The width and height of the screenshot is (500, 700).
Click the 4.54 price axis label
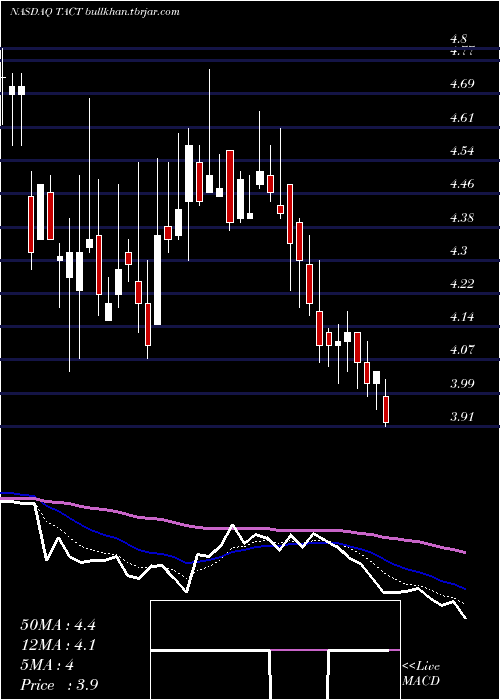[462, 150]
